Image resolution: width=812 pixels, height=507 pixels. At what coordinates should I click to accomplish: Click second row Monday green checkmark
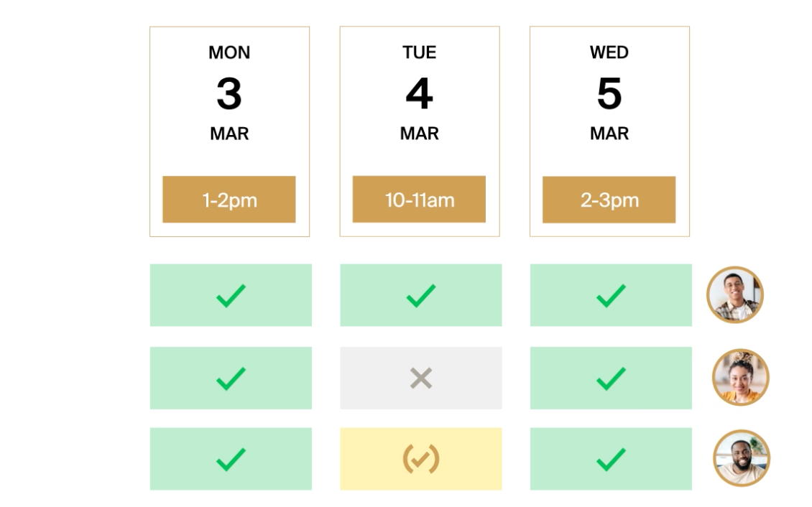point(231,378)
